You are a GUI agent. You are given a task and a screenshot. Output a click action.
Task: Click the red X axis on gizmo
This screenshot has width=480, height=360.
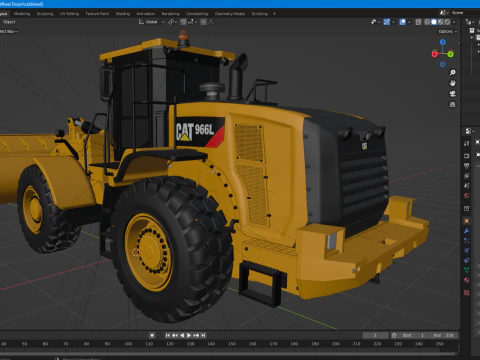point(435,54)
